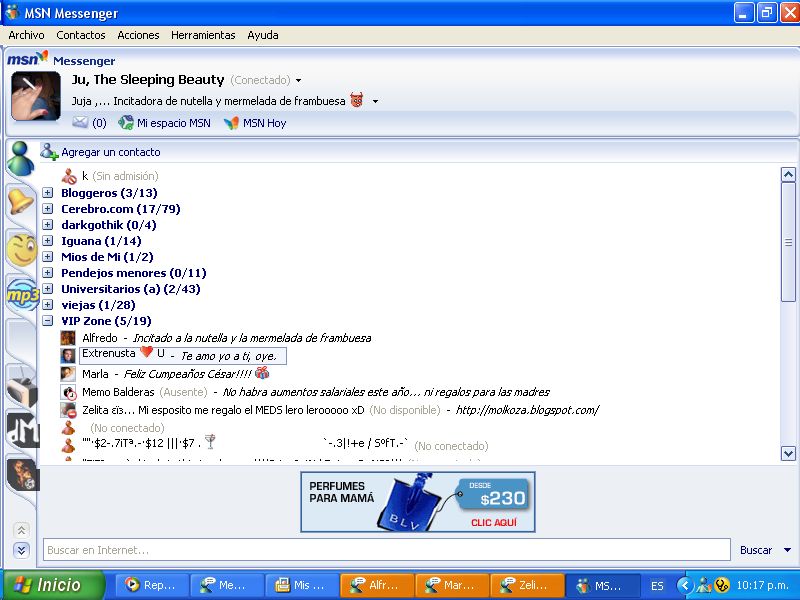Open the alerts bell tab

(x=20, y=202)
